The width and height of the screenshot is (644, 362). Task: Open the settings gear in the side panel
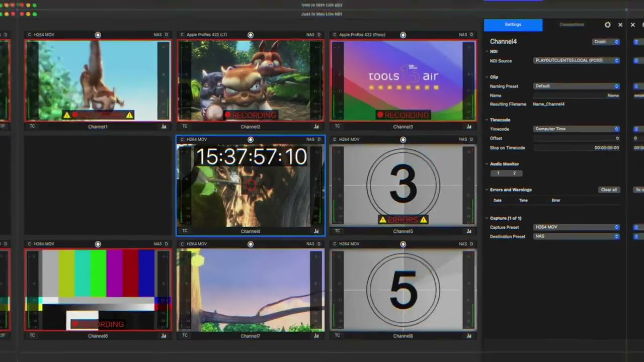point(607,25)
